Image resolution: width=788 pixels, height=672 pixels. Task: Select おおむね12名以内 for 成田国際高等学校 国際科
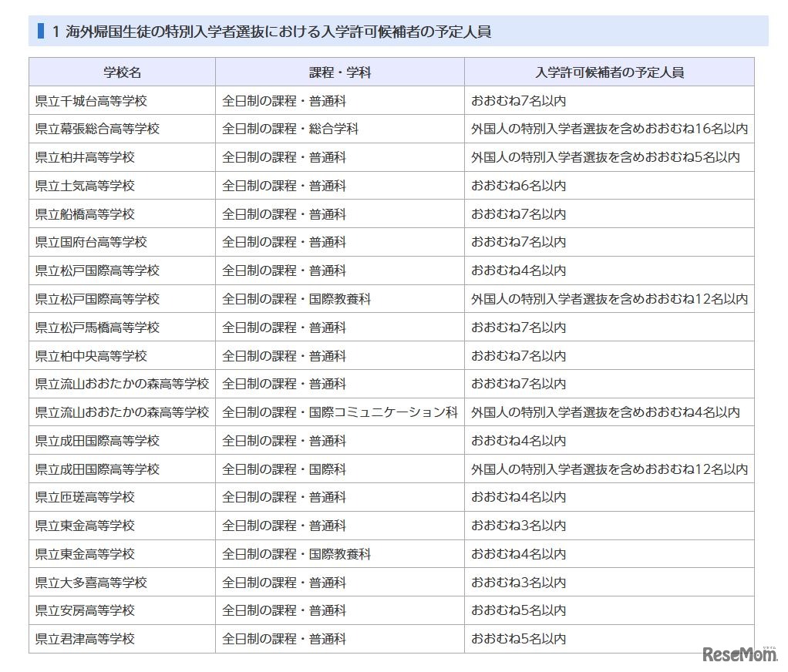click(609, 469)
